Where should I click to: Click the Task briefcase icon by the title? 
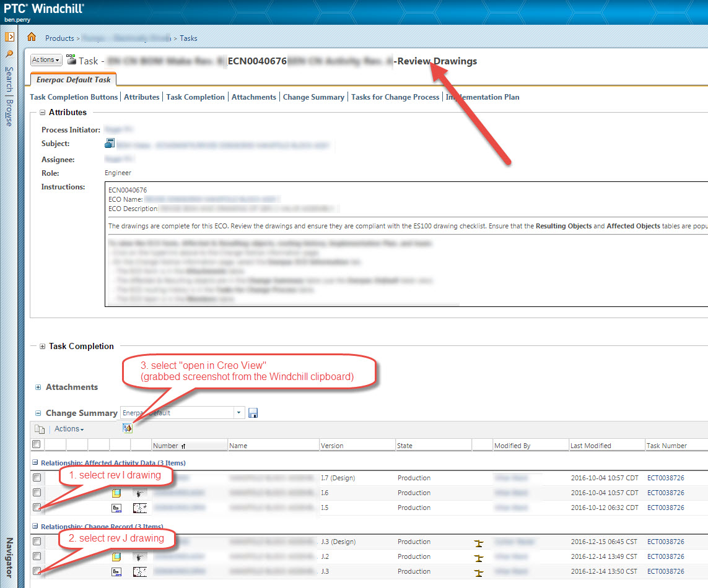coord(71,59)
